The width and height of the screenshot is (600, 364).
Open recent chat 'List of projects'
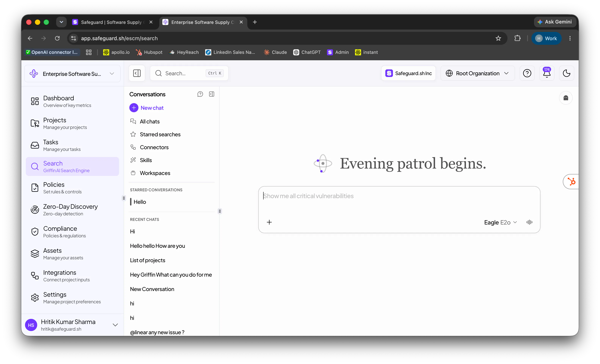(x=148, y=260)
